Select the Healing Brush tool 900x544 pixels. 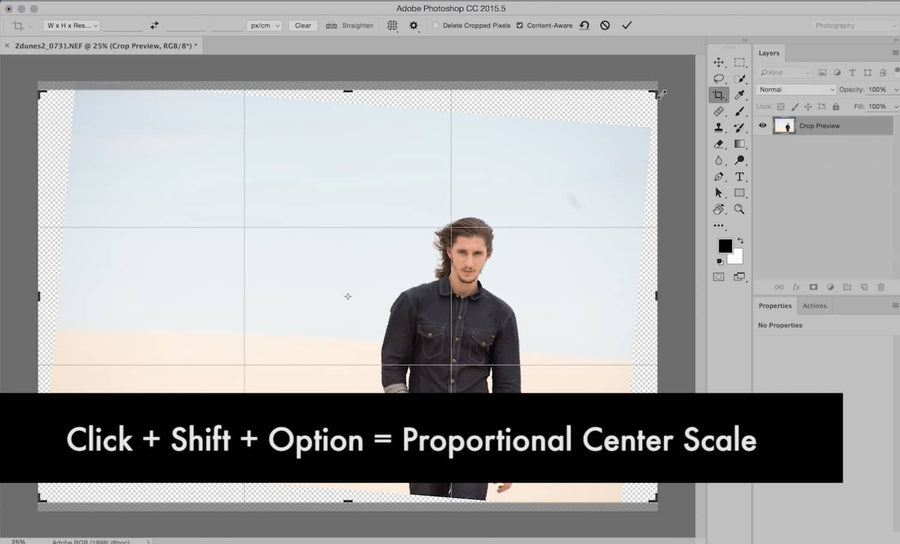coord(718,111)
